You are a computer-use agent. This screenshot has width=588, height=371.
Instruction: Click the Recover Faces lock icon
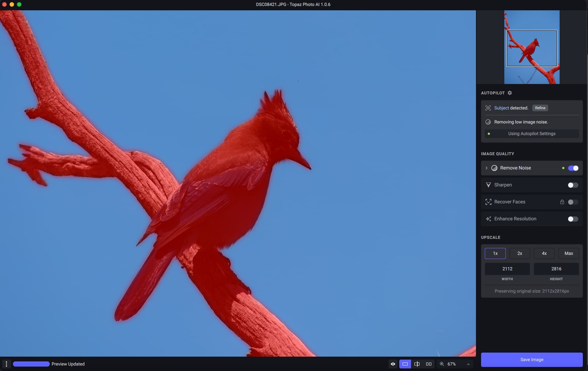562,202
